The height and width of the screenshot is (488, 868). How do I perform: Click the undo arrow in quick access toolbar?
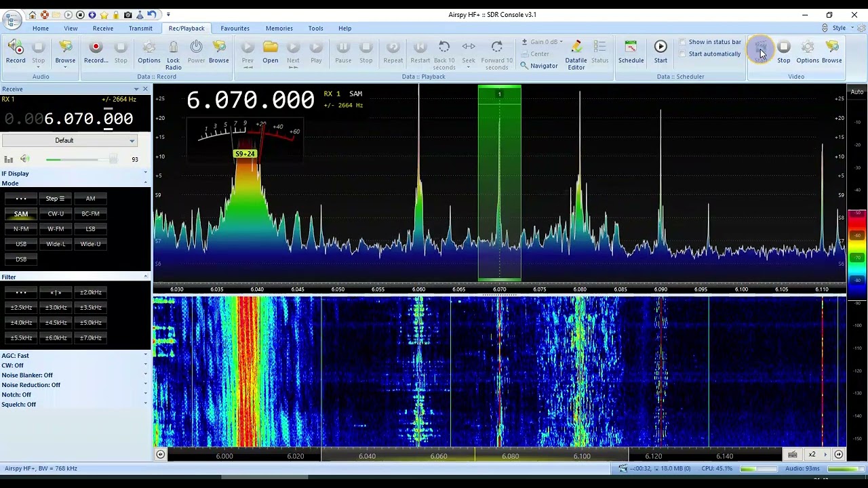152,15
